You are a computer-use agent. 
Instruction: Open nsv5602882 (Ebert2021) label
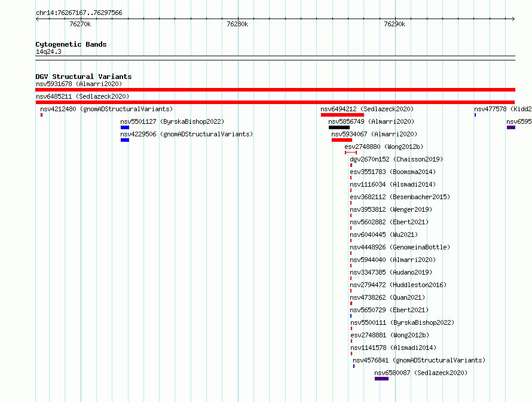tap(389, 222)
